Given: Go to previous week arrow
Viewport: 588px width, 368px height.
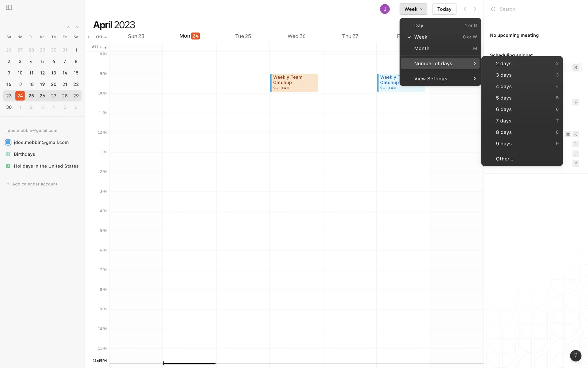Looking at the screenshot, I should click(x=465, y=9).
